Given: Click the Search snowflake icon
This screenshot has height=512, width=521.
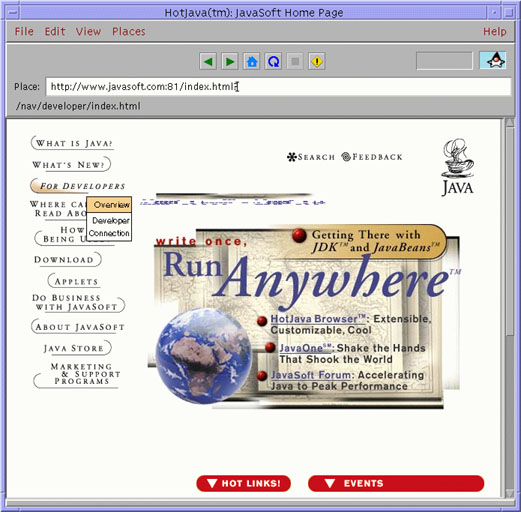Looking at the screenshot, I should 292,157.
